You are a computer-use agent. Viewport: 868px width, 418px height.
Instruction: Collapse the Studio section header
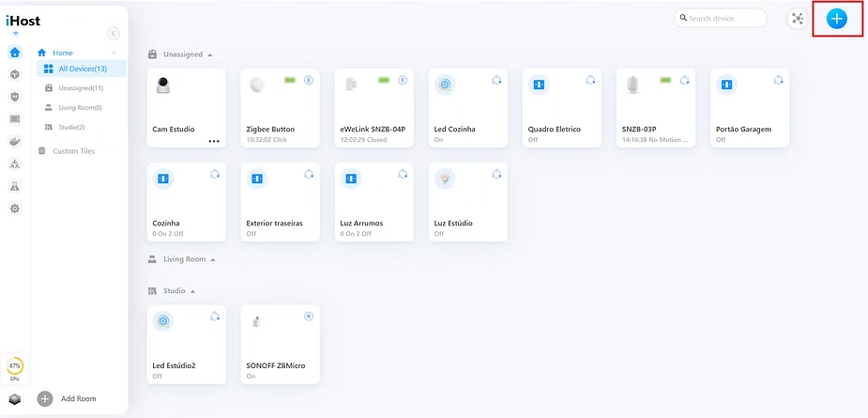pos(191,291)
